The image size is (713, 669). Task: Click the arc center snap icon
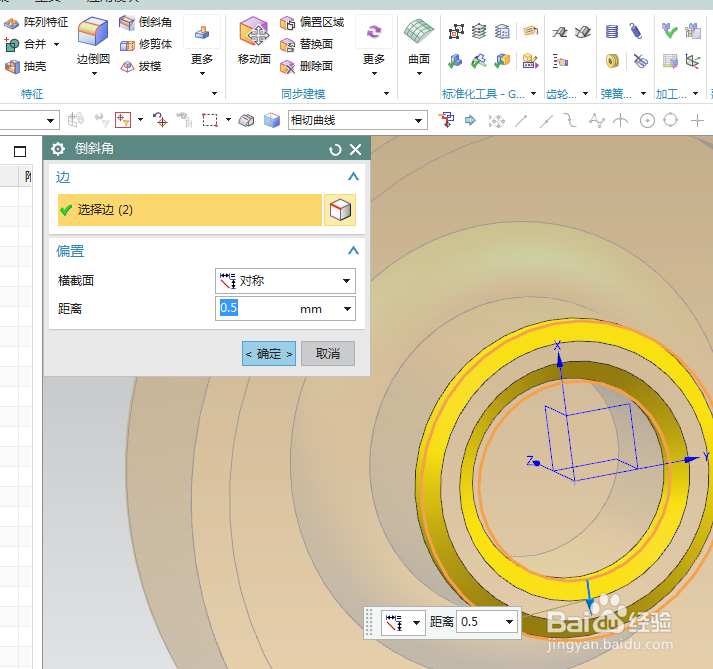pyautogui.click(x=647, y=121)
